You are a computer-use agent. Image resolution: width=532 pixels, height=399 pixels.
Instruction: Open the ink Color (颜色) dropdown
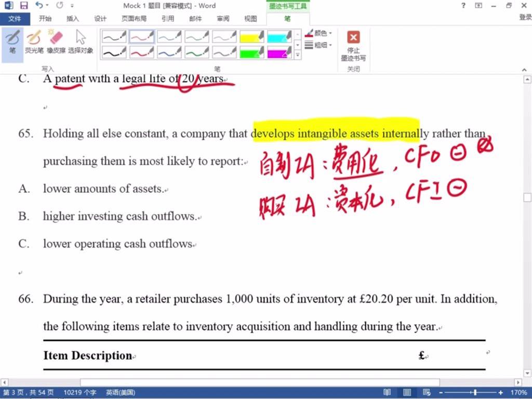[319, 33]
